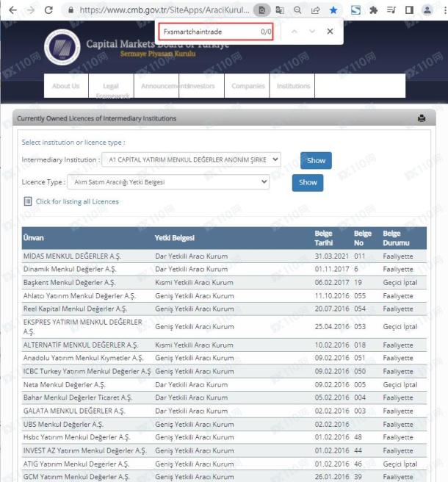Viewport: 448px width, 482px height.
Task: Click the browser back arrow
Action: pos(12,10)
